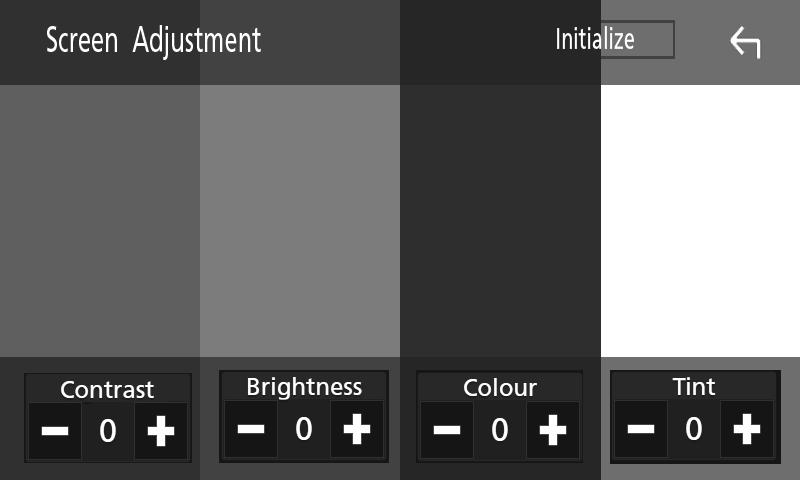800x480 pixels.
Task: Tap the Initialize button
Action: (x=614, y=39)
